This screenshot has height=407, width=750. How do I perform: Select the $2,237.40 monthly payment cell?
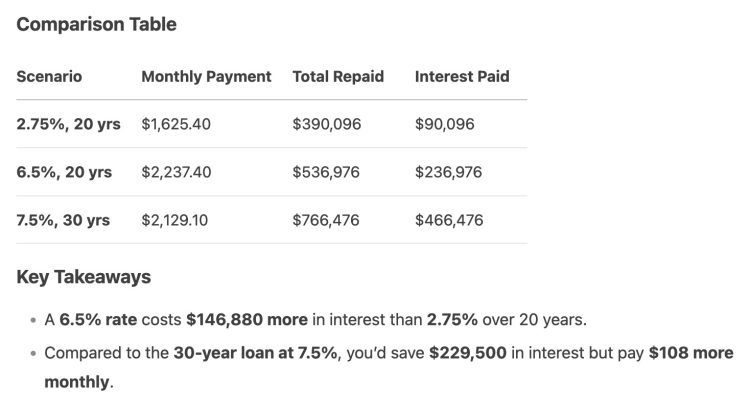point(176,172)
